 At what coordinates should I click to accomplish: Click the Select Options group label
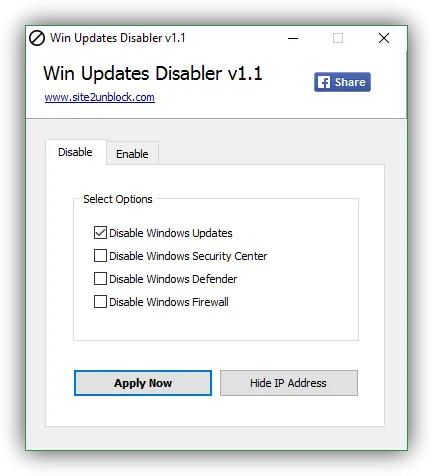[x=118, y=199]
